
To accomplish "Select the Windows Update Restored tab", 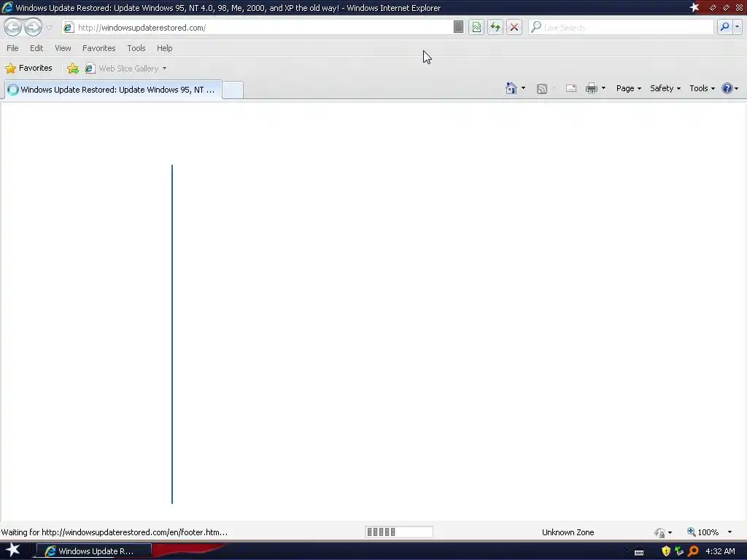I will (x=112, y=90).
